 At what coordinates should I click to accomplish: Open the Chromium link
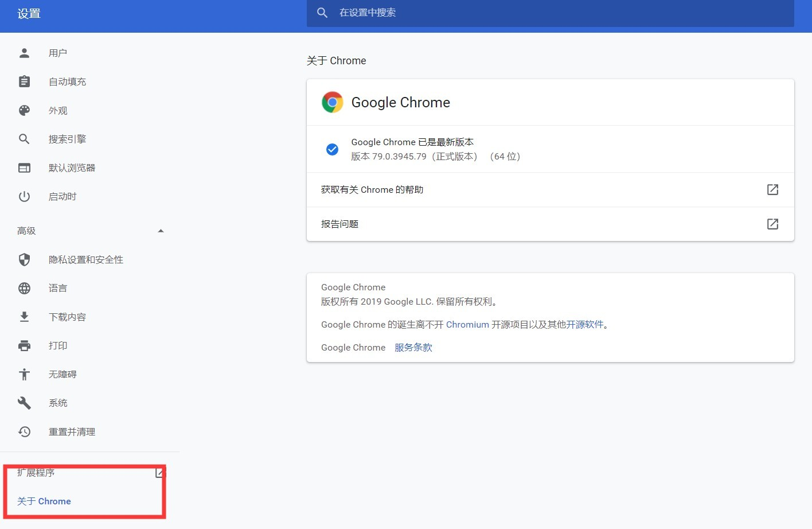click(x=467, y=324)
